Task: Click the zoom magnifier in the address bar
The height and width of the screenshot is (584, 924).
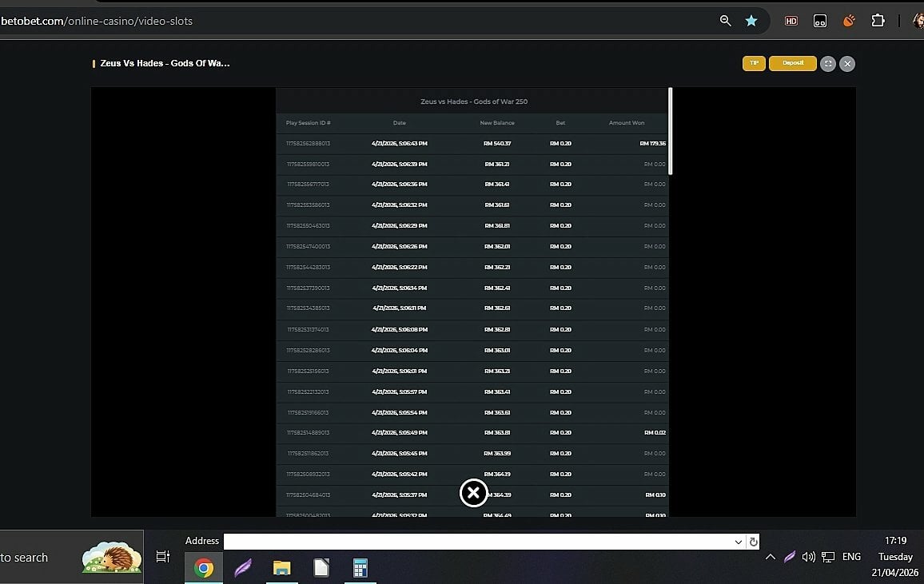Action: (x=726, y=21)
